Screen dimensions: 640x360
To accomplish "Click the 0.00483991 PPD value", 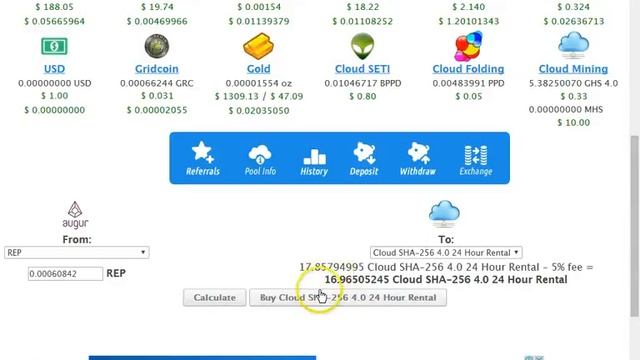I will point(469,83).
